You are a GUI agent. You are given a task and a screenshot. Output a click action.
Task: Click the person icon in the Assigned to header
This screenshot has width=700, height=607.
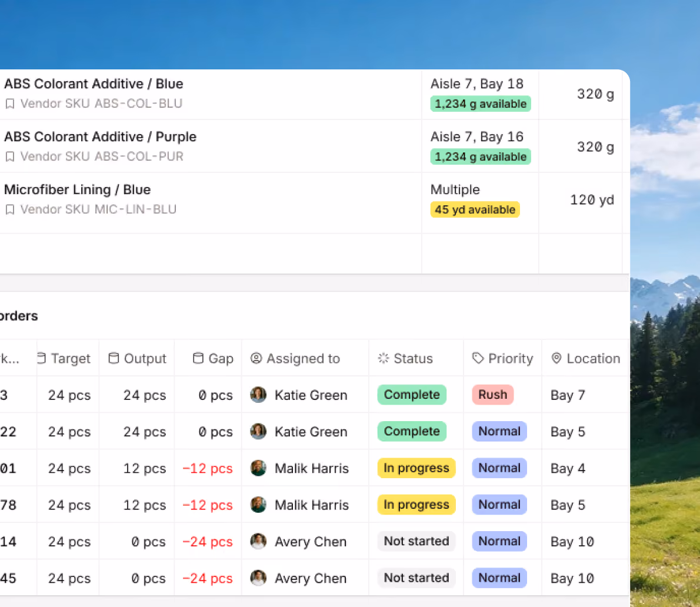(x=256, y=358)
